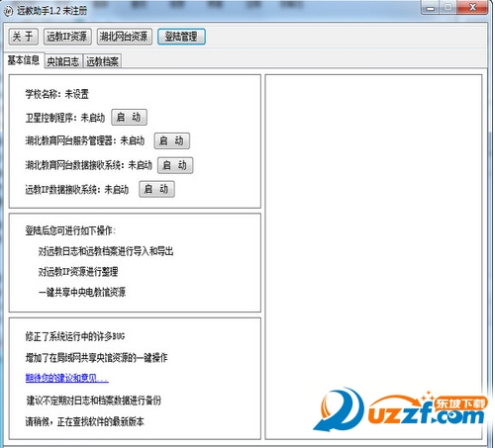
Task: Start 湖北教育网台服务管理器 with its 启动 button
Action: tap(171, 140)
